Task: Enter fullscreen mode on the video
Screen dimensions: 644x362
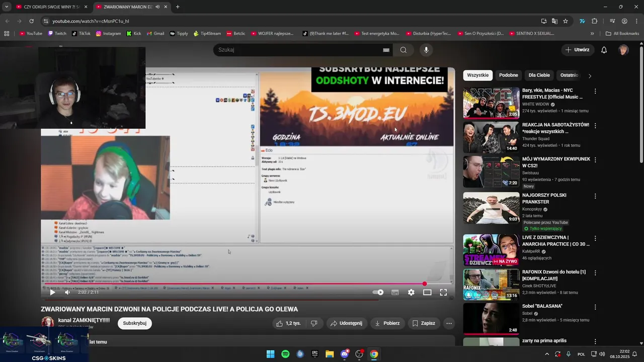Action: pos(443,292)
